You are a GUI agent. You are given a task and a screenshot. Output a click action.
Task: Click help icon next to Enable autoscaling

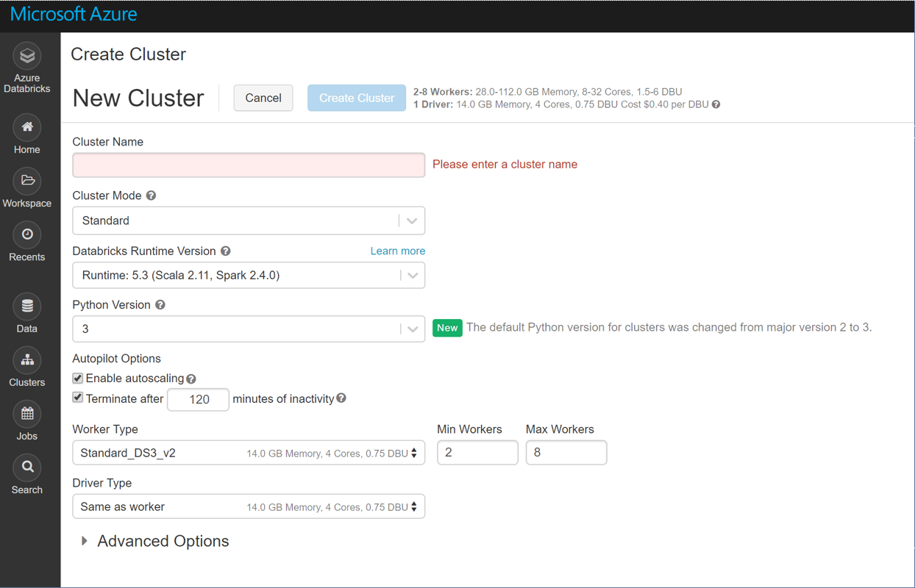pyautogui.click(x=191, y=379)
